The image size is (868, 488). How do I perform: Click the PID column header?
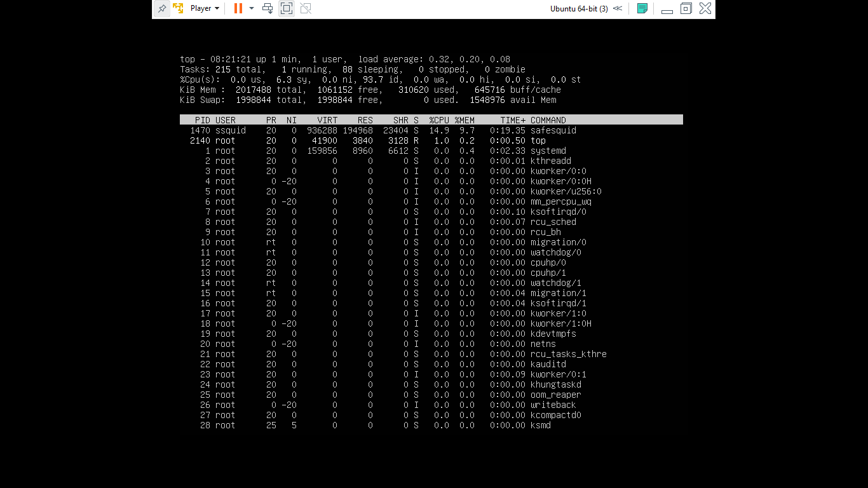click(x=202, y=120)
